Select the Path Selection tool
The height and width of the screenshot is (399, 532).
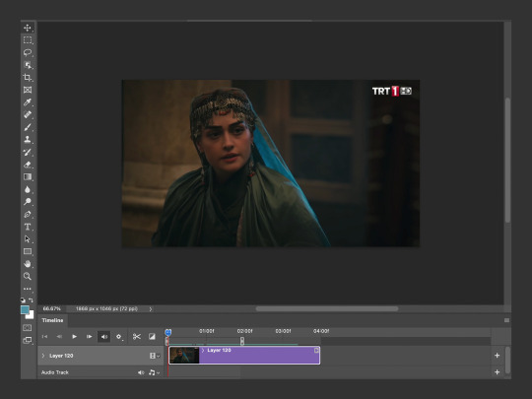(28, 239)
